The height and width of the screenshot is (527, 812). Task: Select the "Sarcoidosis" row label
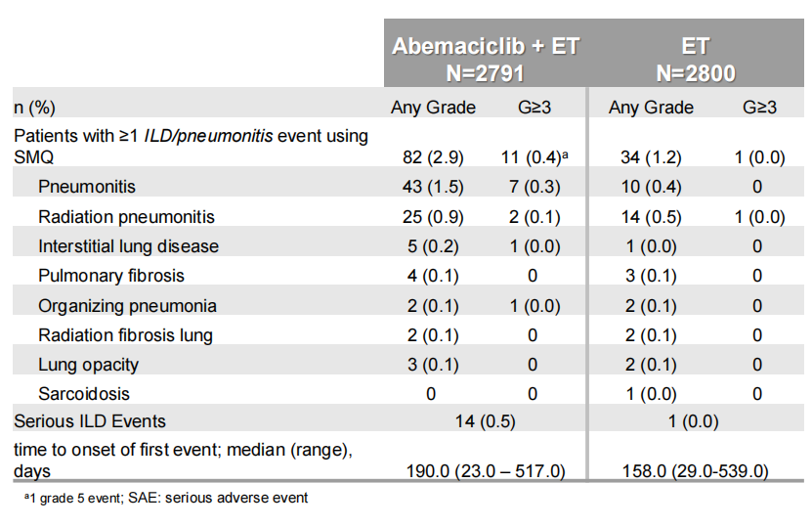[x=84, y=394]
